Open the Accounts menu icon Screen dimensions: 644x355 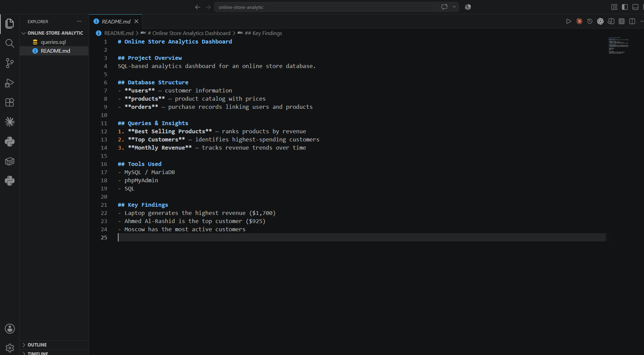click(x=10, y=328)
